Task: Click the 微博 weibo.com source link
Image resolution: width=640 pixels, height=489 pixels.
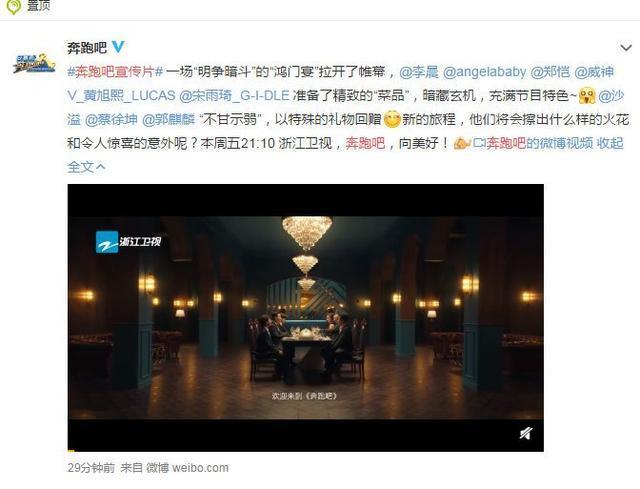Action: click(187, 468)
